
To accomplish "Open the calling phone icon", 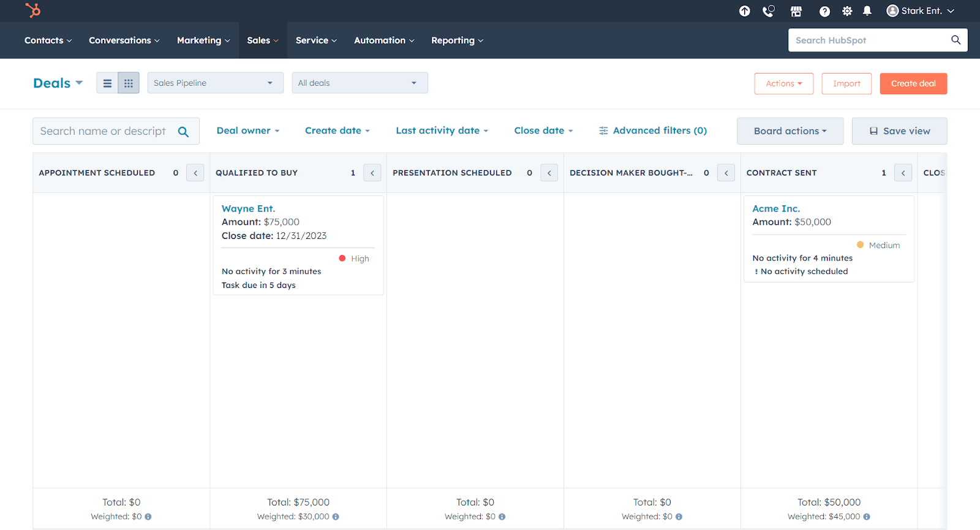I will point(768,11).
